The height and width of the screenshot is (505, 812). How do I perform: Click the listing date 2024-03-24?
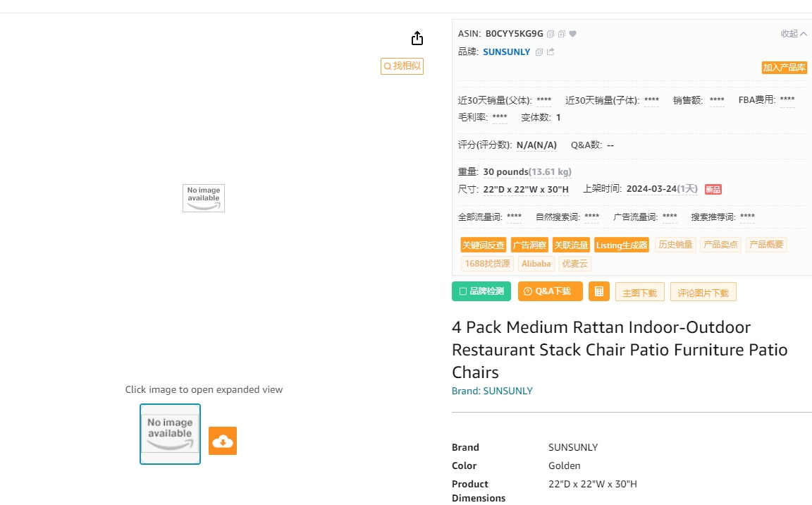click(x=651, y=189)
